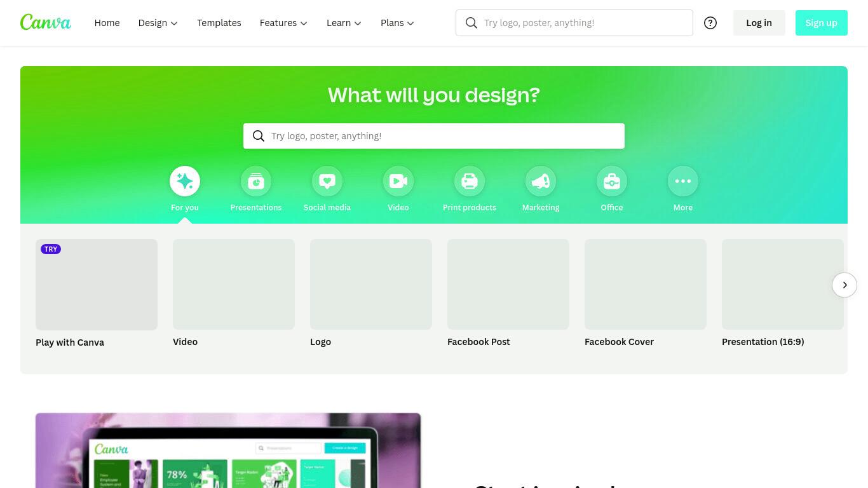Click the Social media tab label
Image resolution: width=868 pixels, height=488 pixels.
point(327,208)
